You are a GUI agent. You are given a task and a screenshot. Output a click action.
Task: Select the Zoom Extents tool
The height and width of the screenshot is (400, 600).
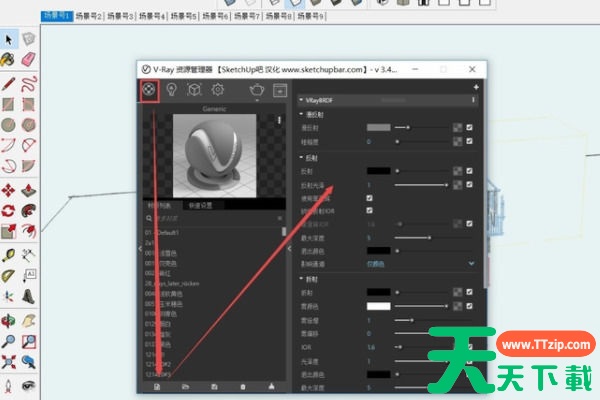(8, 362)
